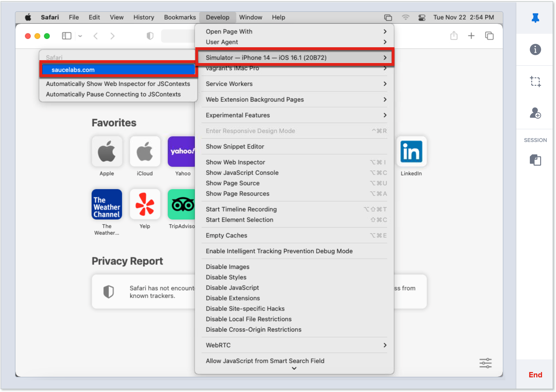Click the red End session button
556x392 pixels.
click(535, 375)
